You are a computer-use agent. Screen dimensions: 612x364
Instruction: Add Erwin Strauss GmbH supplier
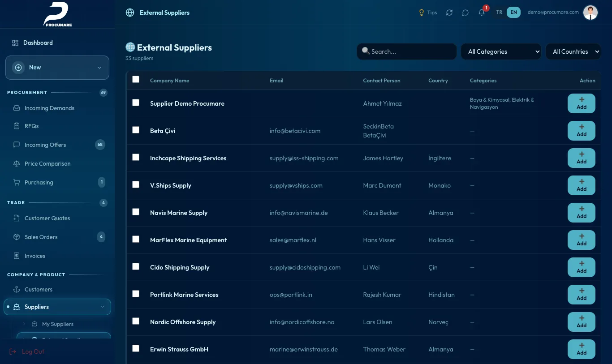(x=581, y=349)
